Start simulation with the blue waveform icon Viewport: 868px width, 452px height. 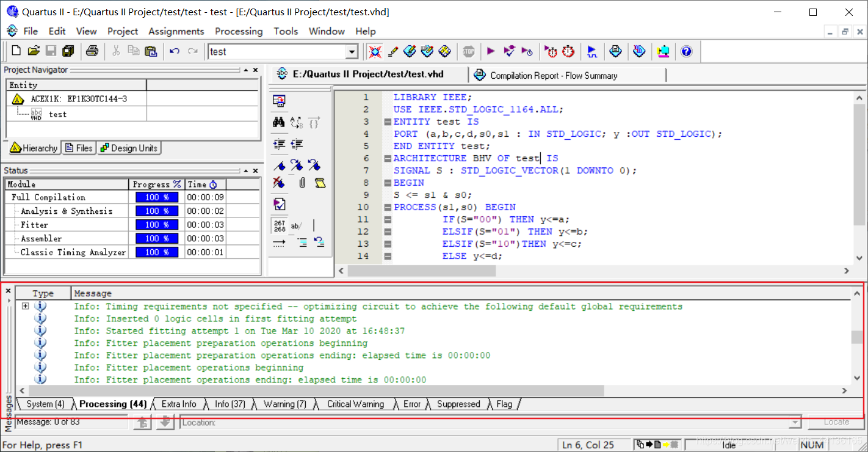[591, 51]
